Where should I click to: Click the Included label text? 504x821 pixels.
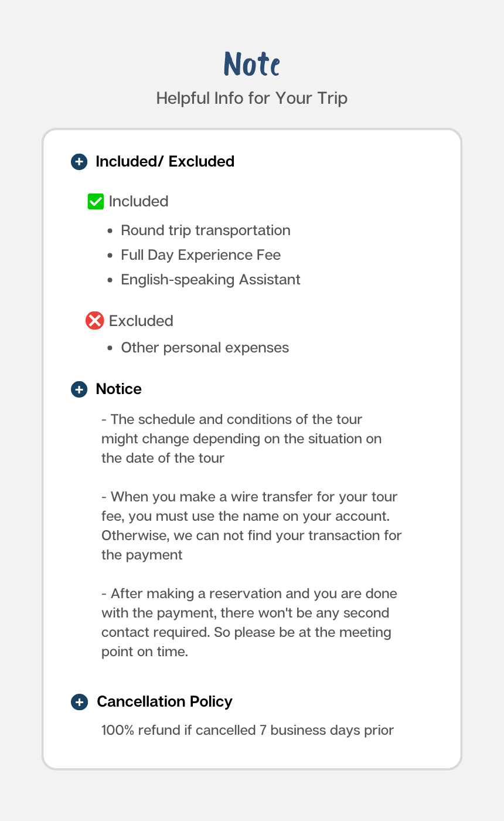click(x=139, y=201)
